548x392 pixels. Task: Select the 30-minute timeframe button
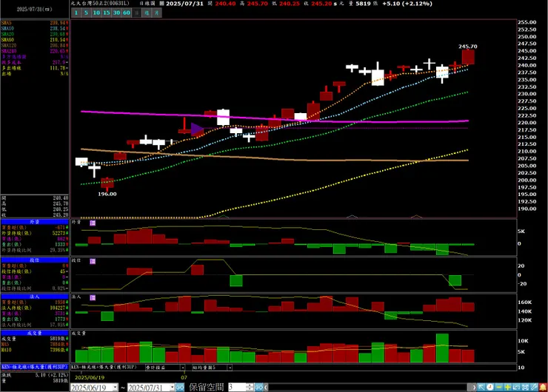click(x=116, y=13)
